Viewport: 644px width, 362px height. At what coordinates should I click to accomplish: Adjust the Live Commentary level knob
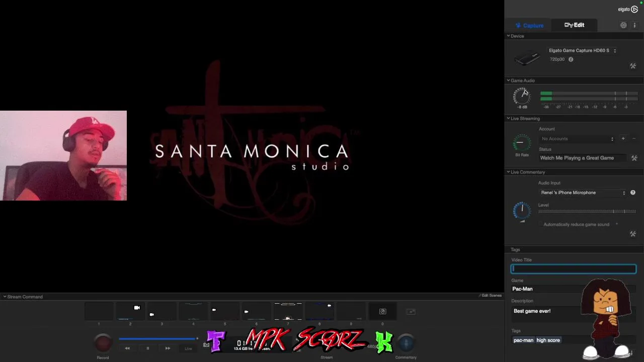[x=522, y=210]
